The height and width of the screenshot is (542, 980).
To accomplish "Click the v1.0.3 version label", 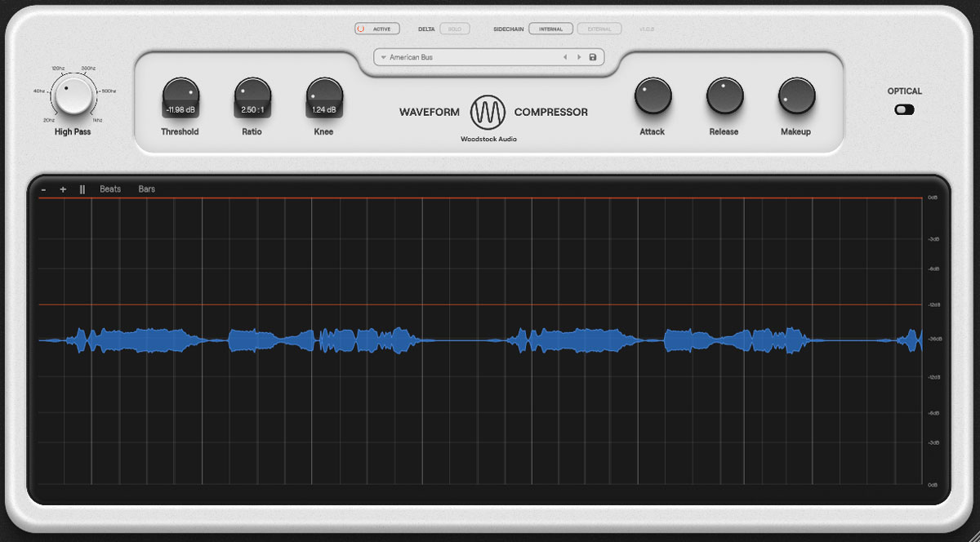I will pyautogui.click(x=645, y=28).
